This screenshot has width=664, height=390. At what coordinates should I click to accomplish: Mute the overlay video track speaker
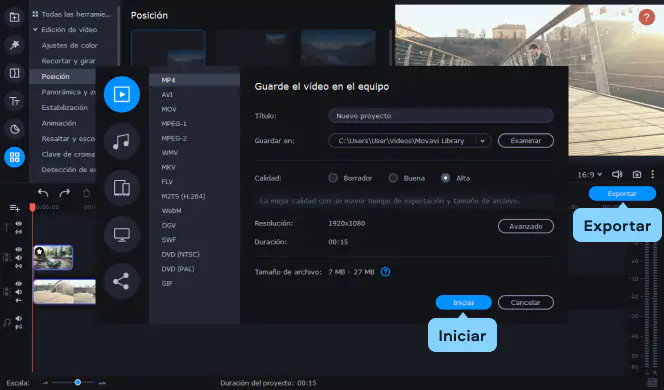19,257
